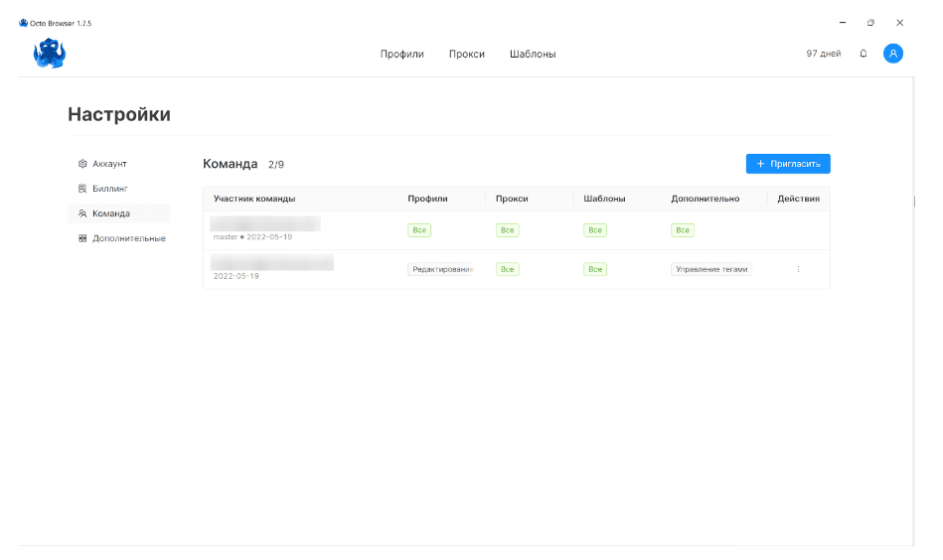Click the Пригласить button

[x=788, y=164]
